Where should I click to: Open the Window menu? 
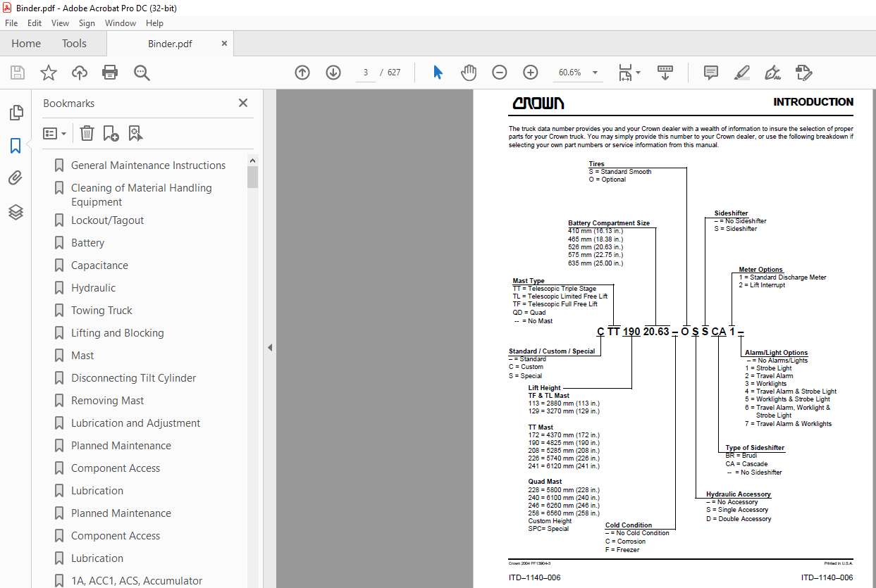coord(121,23)
